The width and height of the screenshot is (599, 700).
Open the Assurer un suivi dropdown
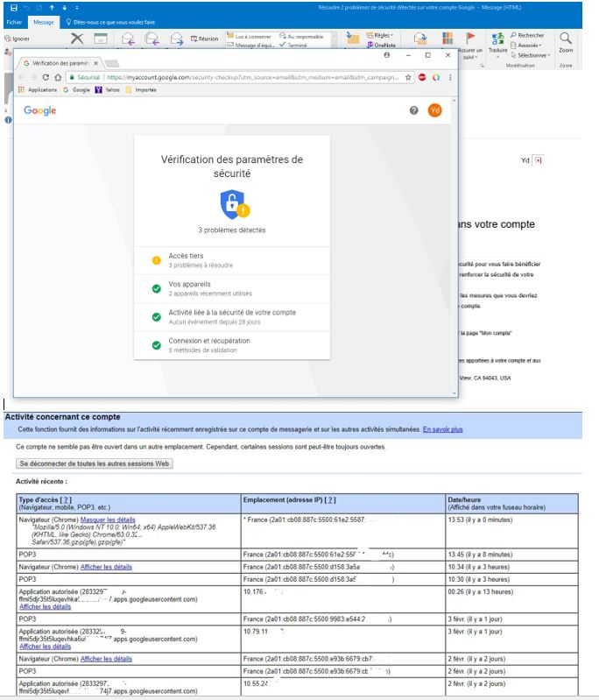coord(470,53)
